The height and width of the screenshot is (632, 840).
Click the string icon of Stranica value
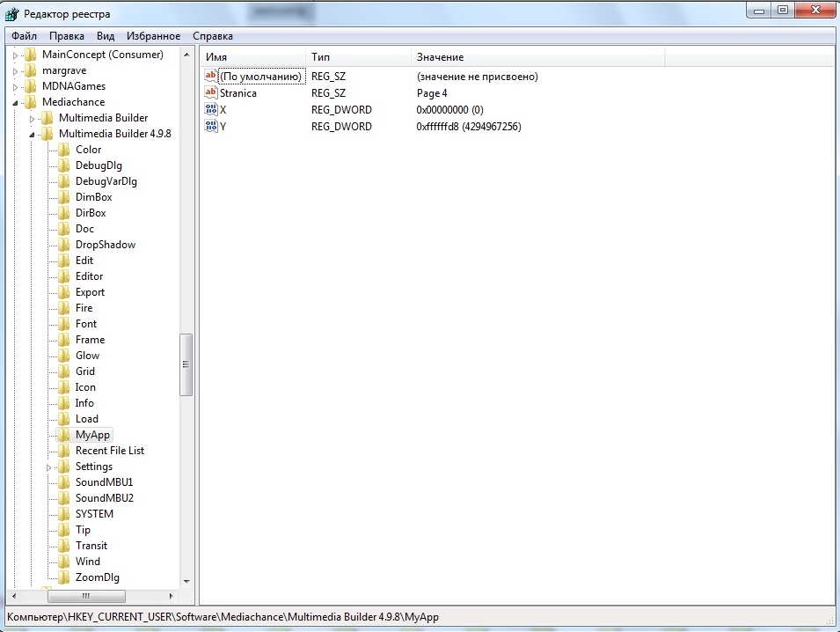coord(211,92)
